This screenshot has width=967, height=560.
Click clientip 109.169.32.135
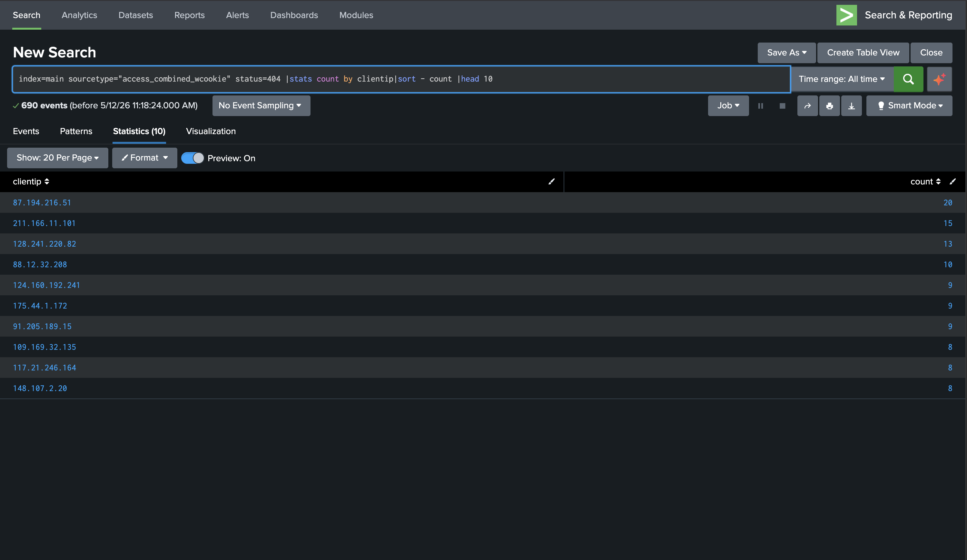(x=44, y=347)
